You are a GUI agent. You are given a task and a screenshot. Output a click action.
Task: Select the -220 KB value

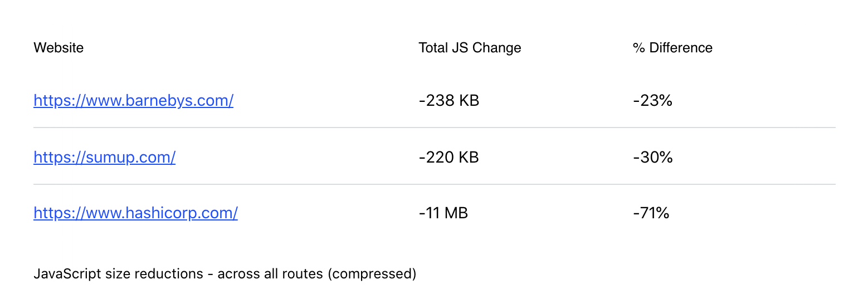pos(448,158)
